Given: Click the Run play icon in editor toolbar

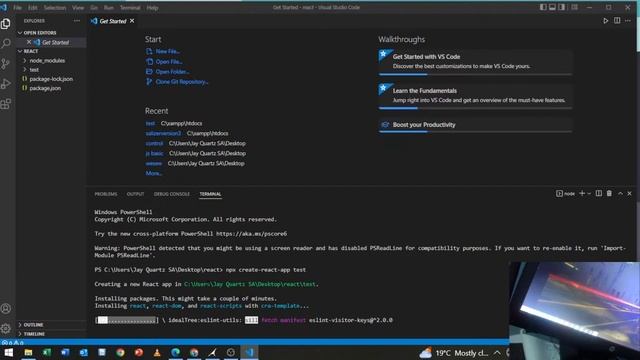Looking at the screenshot, I should 605,21.
